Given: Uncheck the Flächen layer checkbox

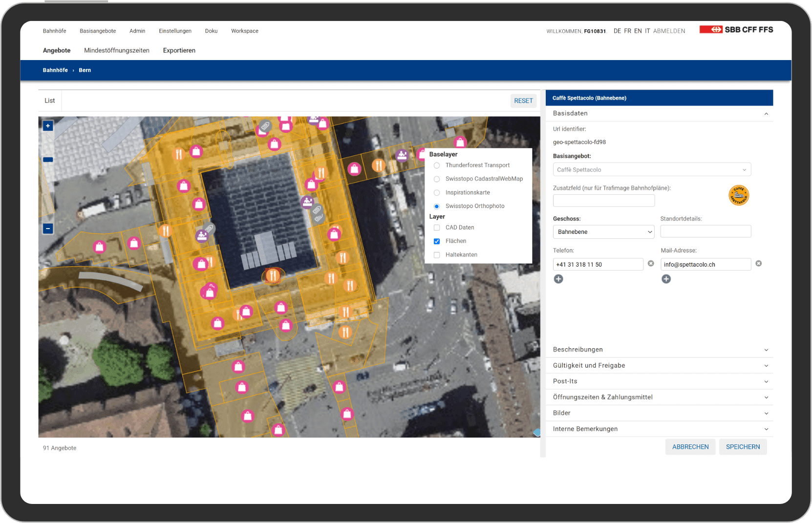Looking at the screenshot, I should click(x=437, y=241).
